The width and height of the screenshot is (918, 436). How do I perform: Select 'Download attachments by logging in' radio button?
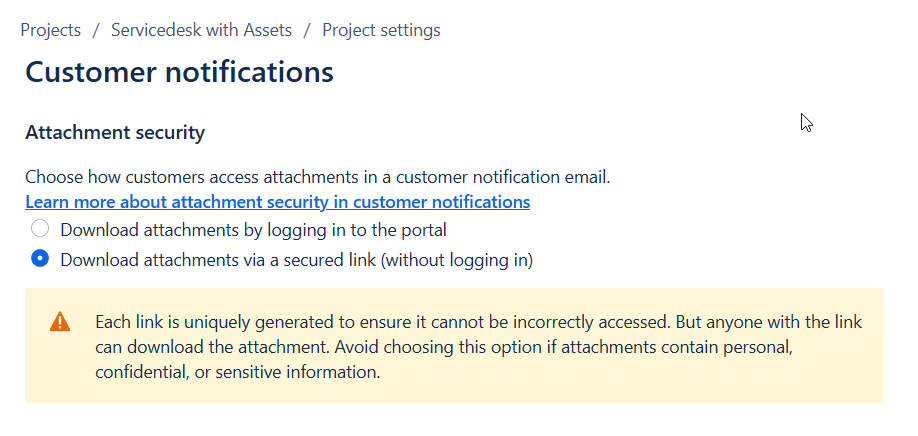pos(40,228)
